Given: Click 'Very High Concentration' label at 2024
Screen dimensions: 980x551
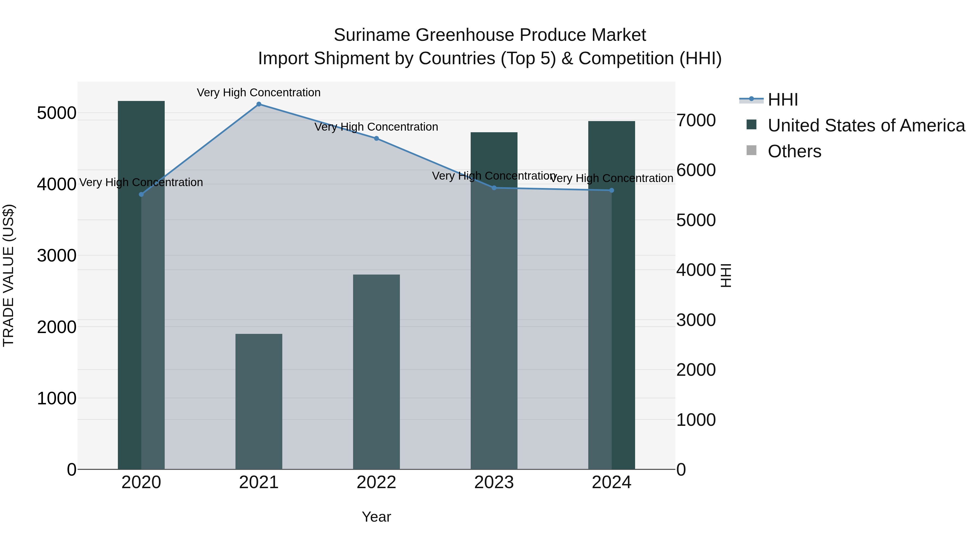Looking at the screenshot, I should [x=611, y=178].
